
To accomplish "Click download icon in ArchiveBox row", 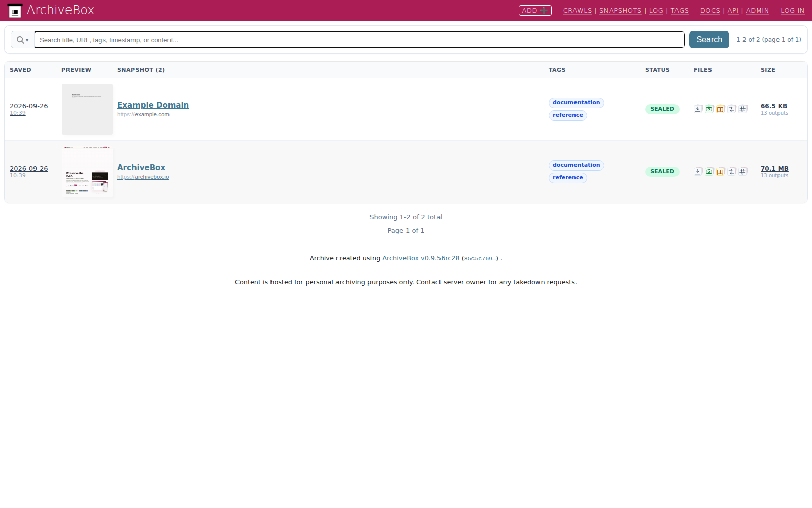I will (x=698, y=171).
